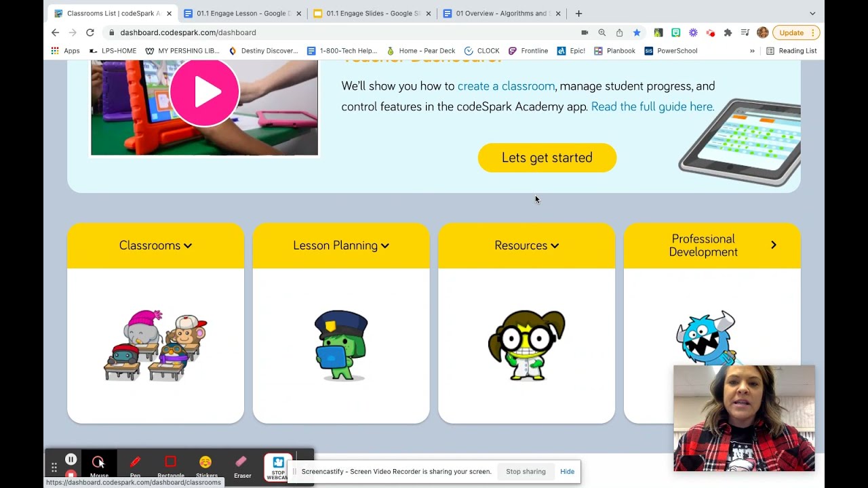Go forward to the next page
The height and width of the screenshot is (488, 868).
click(x=73, y=33)
